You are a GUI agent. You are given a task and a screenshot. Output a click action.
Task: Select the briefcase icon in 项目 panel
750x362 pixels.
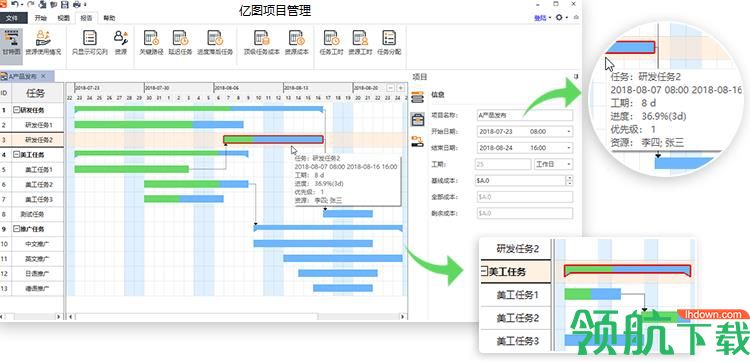click(418, 120)
